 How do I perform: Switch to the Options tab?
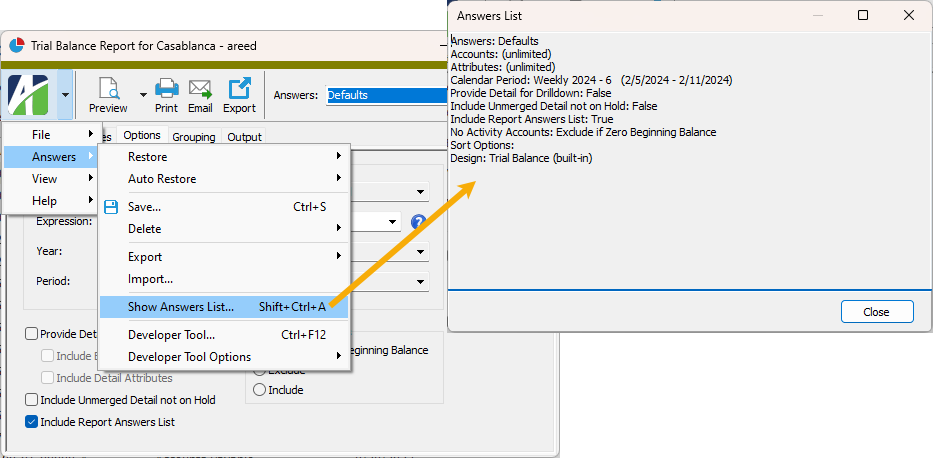142,136
